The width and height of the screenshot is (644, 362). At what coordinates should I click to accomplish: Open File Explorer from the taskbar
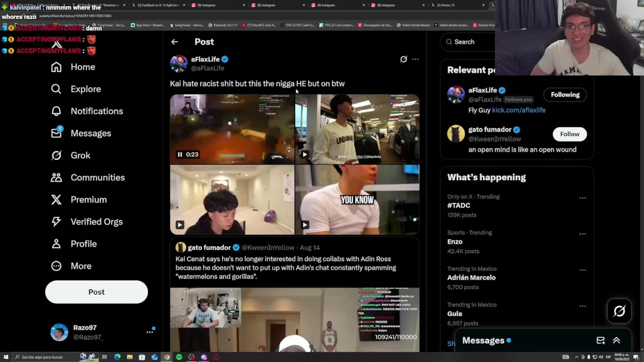pos(130,357)
